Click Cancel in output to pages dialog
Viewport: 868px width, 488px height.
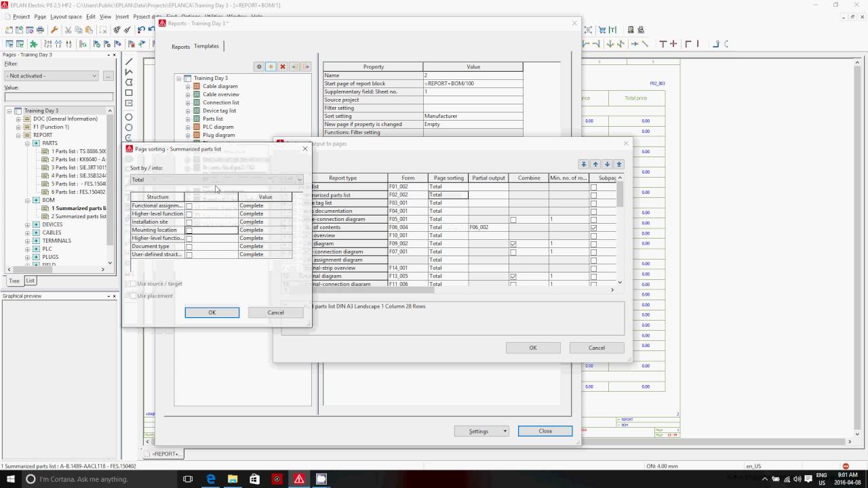(597, 348)
